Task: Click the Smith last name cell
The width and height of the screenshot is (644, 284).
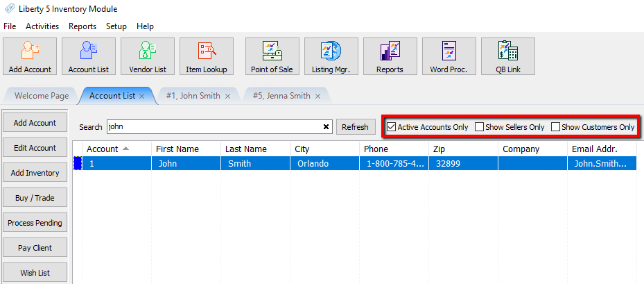Action: [256, 163]
